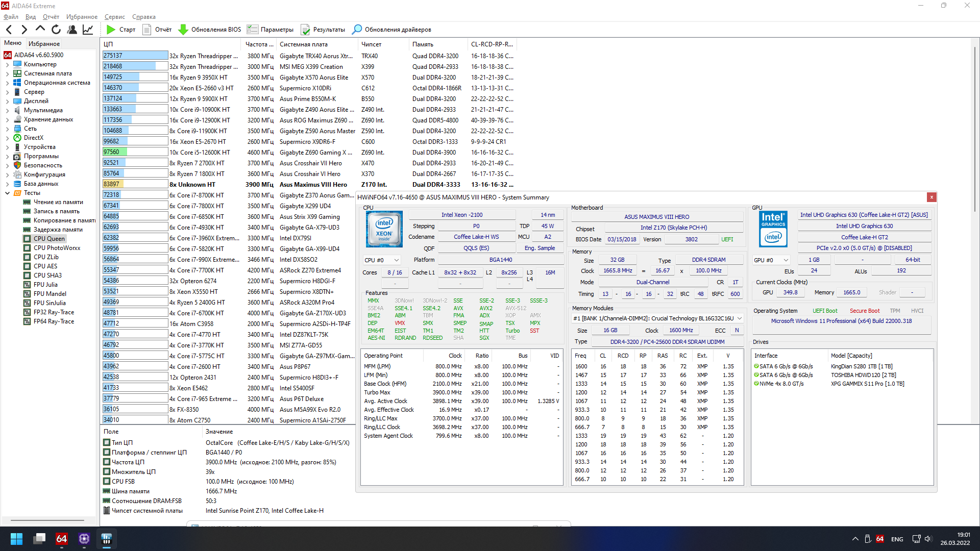Open Обновления драйверов magnifier icon
Screen dimensions: 980x551
click(x=357, y=30)
